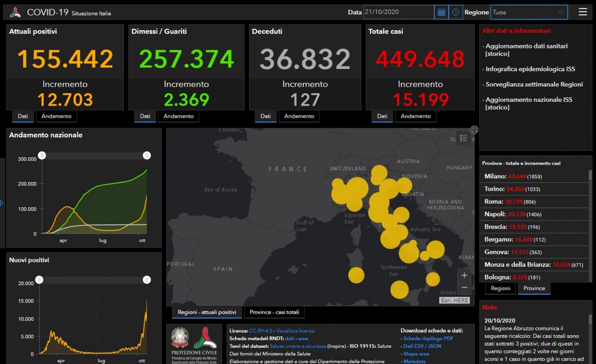Viewport: 596px width, 364px height.
Task: Open the Infografica epidemiologica ISS link
Action: [530, 69]
